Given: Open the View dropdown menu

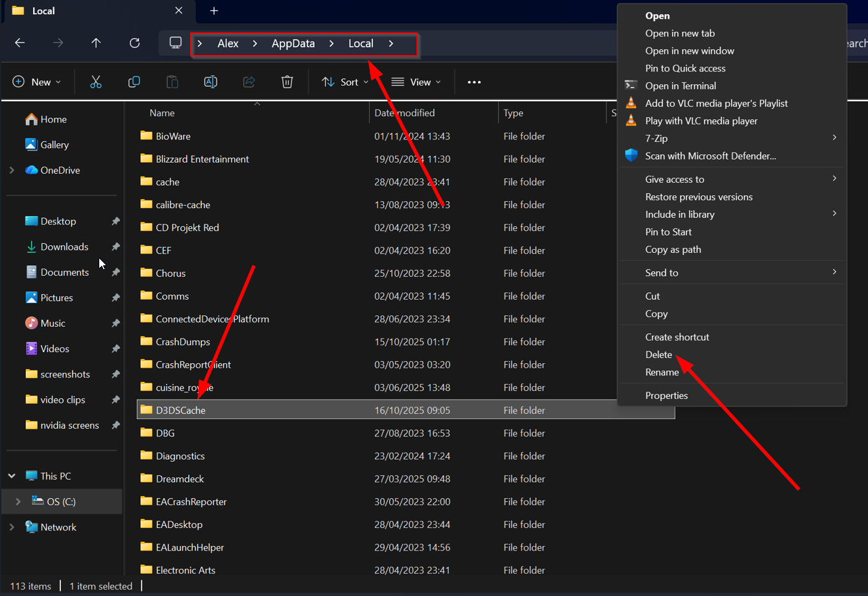Looking at the screenshot, I should [416, 82].
